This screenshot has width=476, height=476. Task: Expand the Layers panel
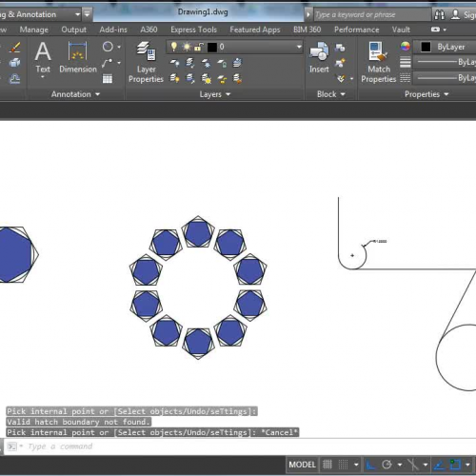click(215, 94)
